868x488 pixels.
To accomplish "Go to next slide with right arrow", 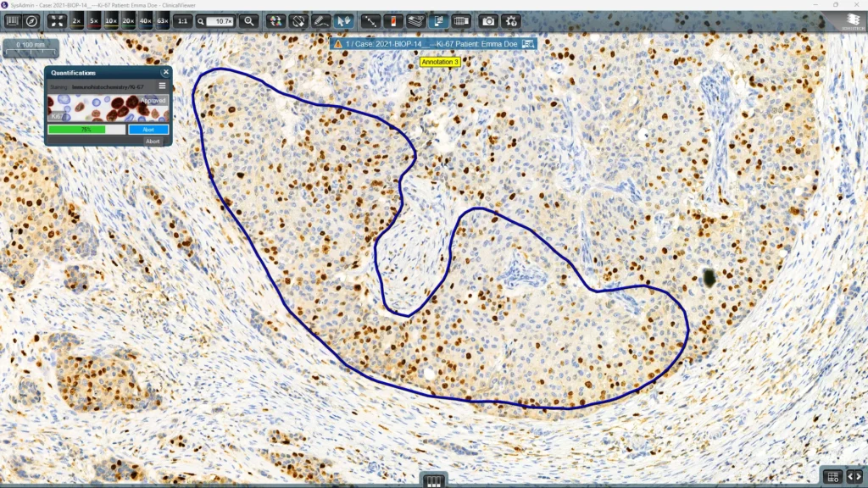I will pos(860,476).
